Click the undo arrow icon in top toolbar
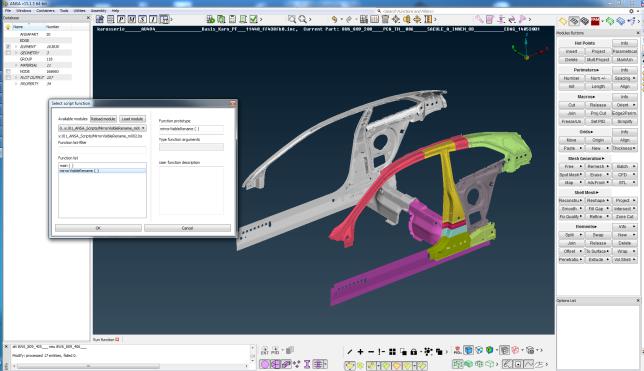This screenshot has height=371, width=644. point(335,19)
